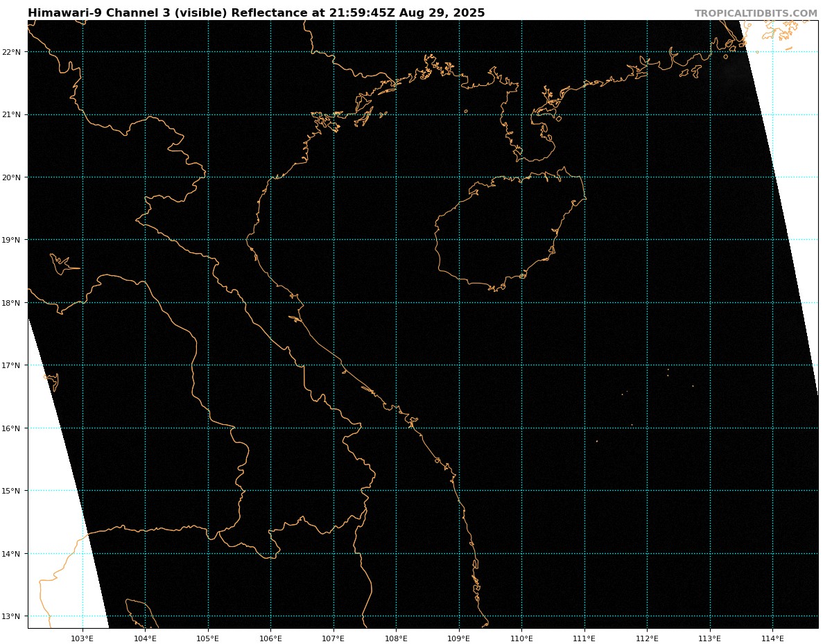Screen dimensions: 832x644
Task: Click the 108°E longitude label
Action: [x=396, y=638]
